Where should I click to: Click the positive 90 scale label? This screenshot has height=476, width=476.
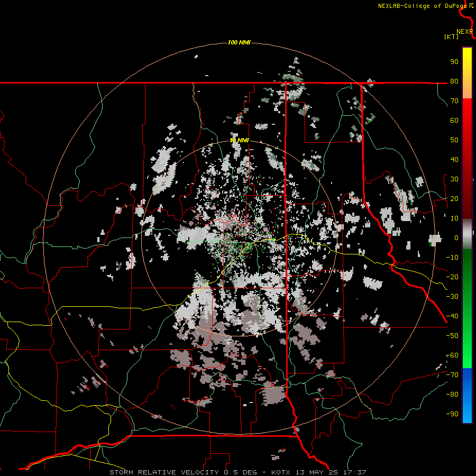[x=454, y=62]
